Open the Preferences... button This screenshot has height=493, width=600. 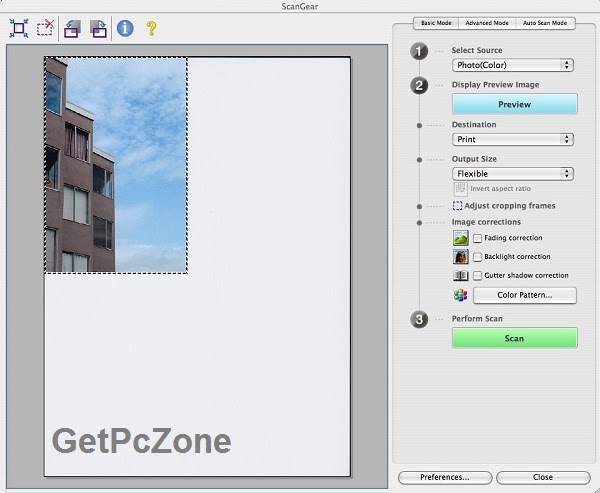[445, 477]
